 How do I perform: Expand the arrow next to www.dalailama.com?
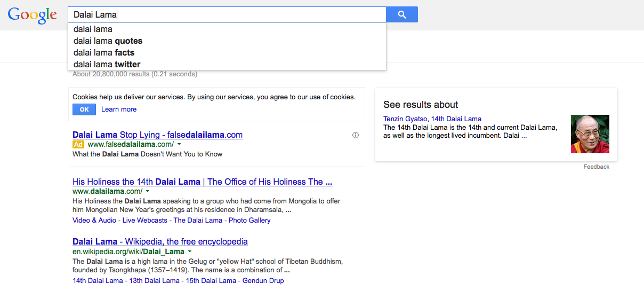coord(148,191)
